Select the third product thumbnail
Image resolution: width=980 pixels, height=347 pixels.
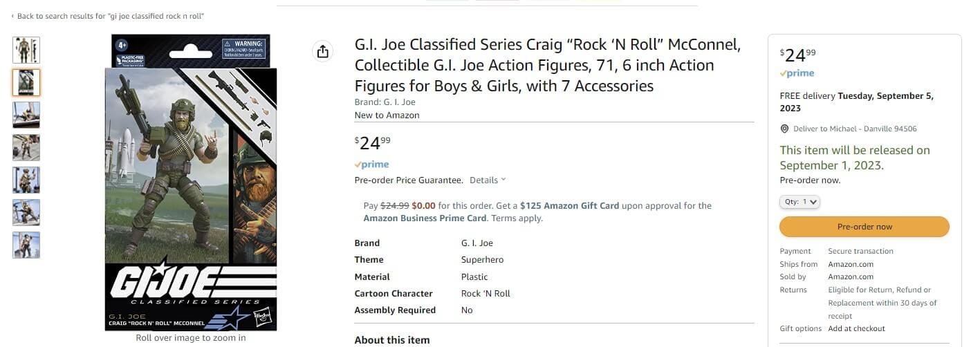[x=26, y=115]
